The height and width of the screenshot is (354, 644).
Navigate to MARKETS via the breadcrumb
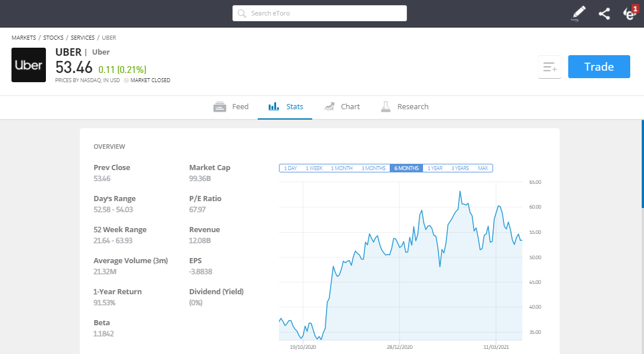coord(24,37)
